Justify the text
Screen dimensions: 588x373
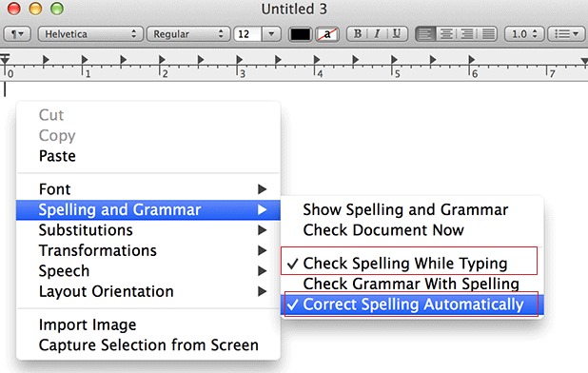[x=488, y=34]
